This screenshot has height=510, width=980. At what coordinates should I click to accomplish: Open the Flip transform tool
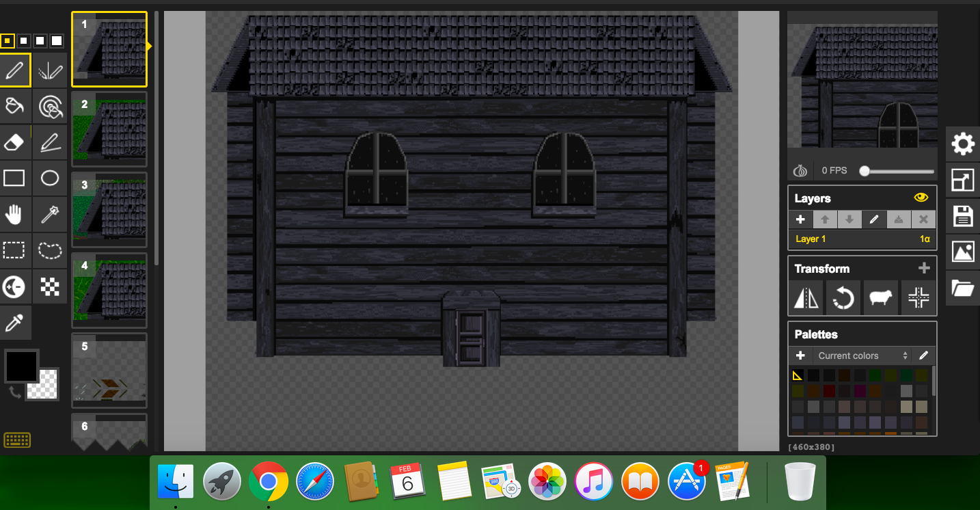point(806,297)
